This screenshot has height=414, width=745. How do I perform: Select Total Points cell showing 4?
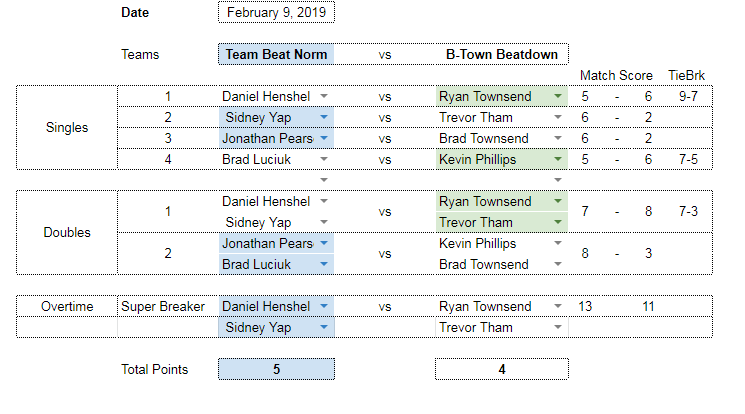(x=502, y=369)
